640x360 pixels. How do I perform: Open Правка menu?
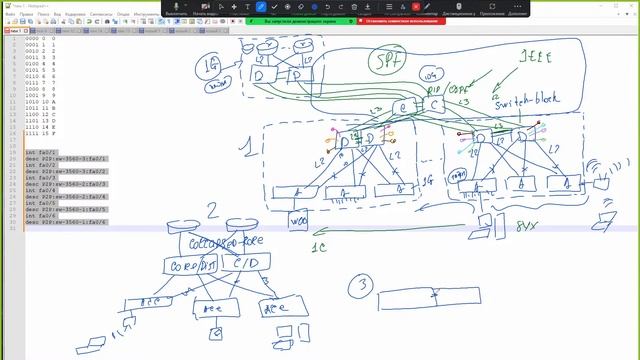tap(27, 14)
